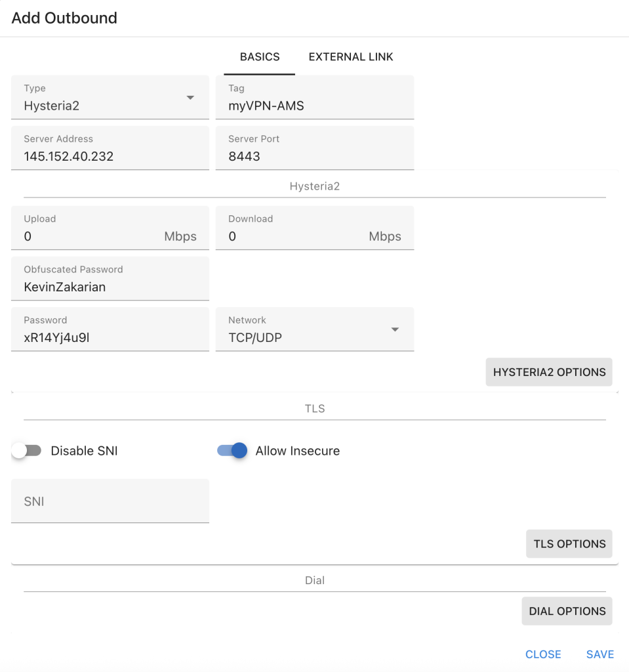Click the Type dropdown arrow icon
629x672 pixels.
coord(190,98)
